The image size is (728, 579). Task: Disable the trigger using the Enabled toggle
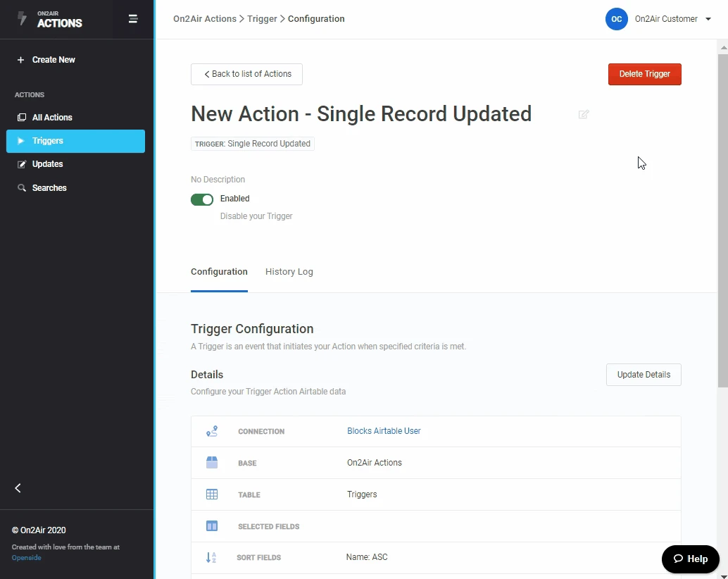pos(202,199)
